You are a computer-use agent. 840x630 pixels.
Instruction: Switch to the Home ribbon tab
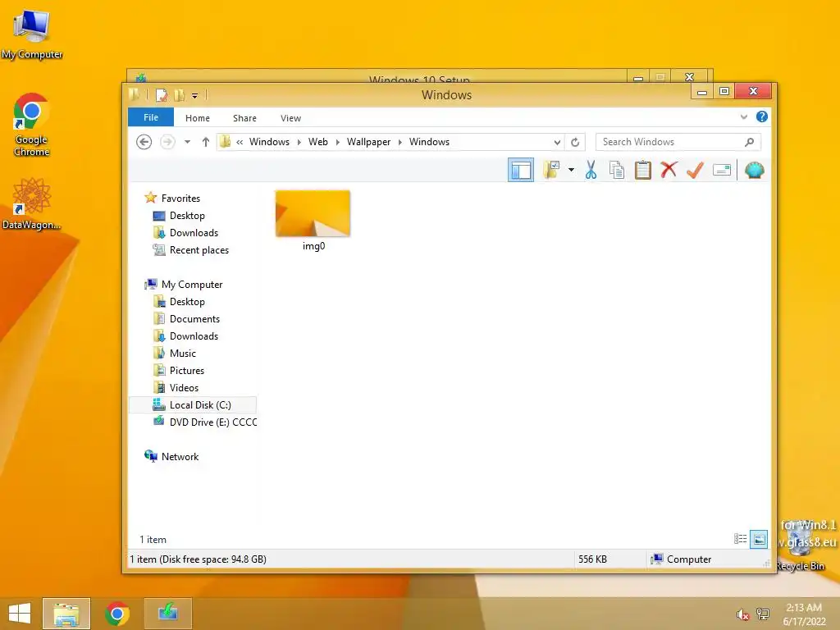[198, 118]
